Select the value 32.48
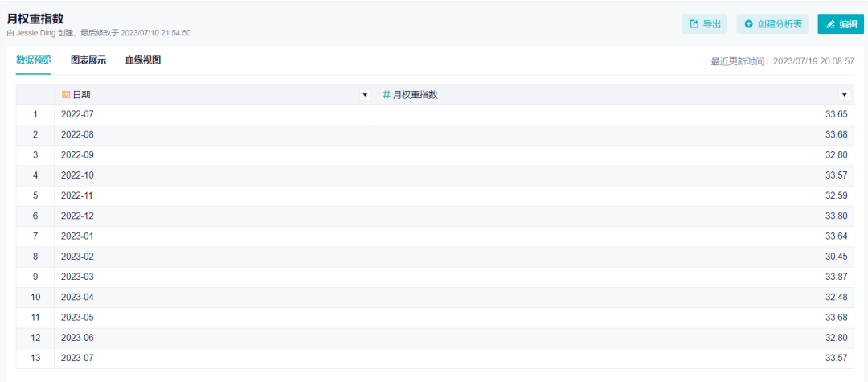Viewport: 868px width, 382px height. [x=836, y=298]
